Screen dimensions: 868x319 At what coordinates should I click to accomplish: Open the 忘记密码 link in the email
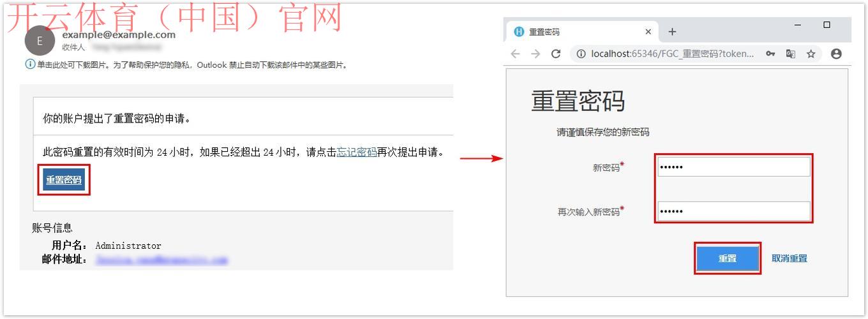coord(356,152)
